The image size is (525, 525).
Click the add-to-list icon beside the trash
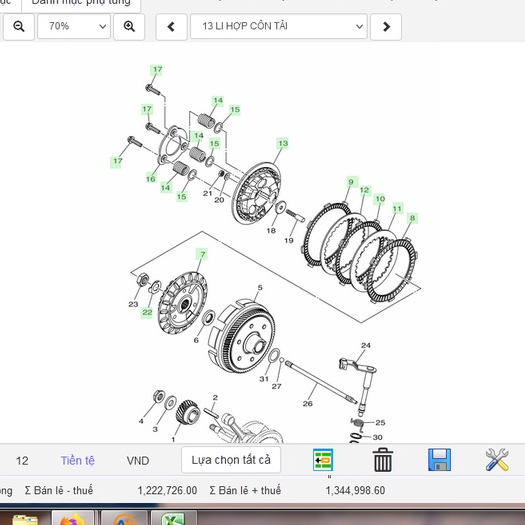click(x=323, y=460)
